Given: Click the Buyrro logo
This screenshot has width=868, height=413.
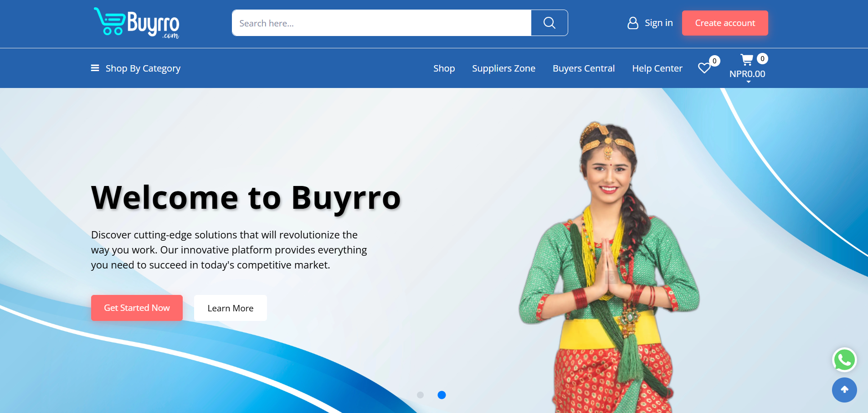Looking at the screenshot, I should pyautogui.click(x=136, y=23).
